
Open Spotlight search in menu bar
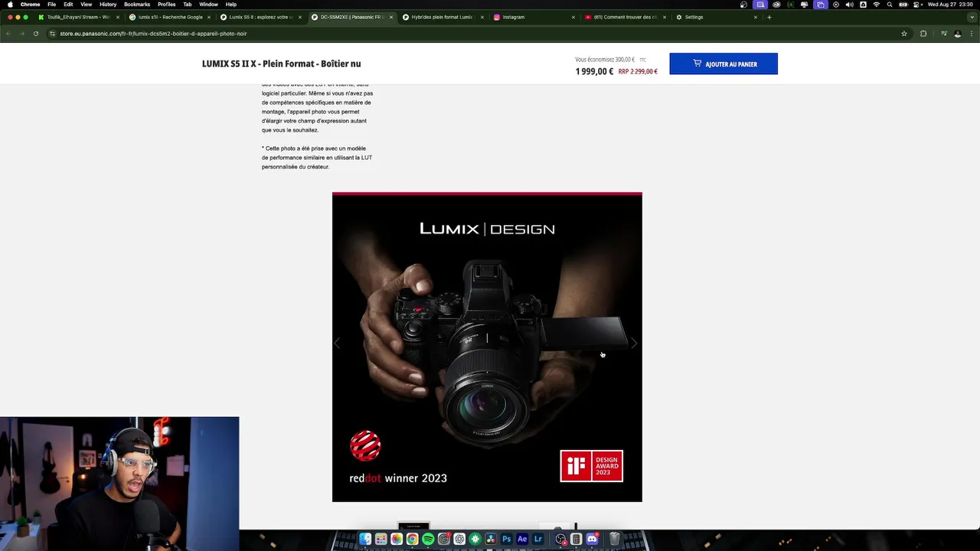click(890, 5)
